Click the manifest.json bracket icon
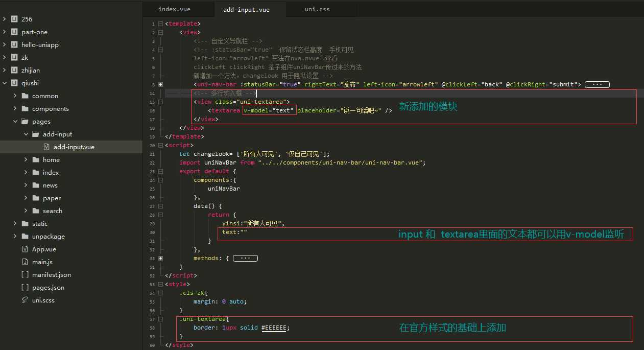The height and width of the screenshot is (350, 644). [25, 274]
